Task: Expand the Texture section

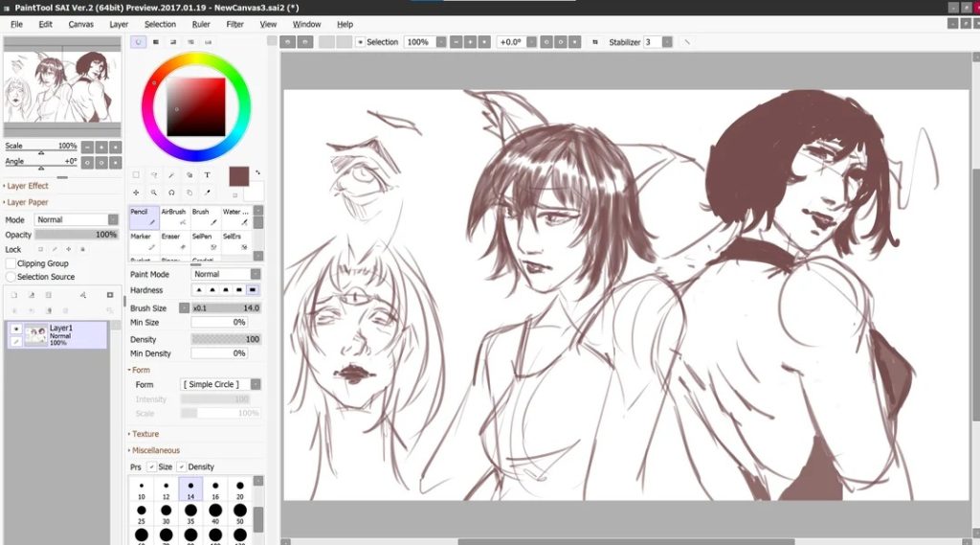Action: 145,434
